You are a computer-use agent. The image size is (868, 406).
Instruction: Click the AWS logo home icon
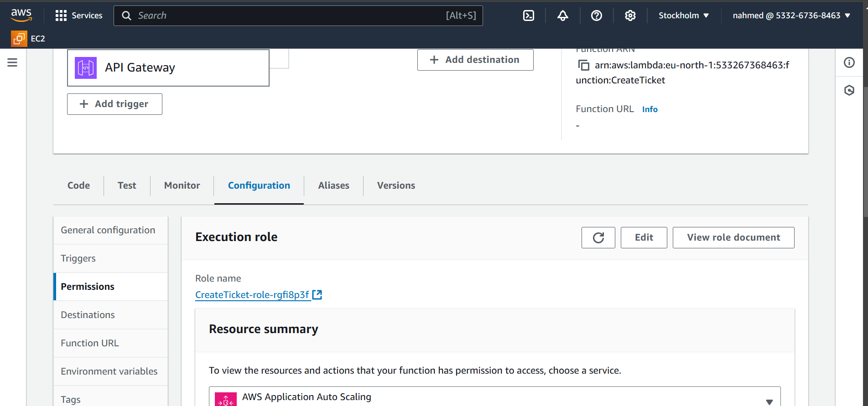pos(21,15)
